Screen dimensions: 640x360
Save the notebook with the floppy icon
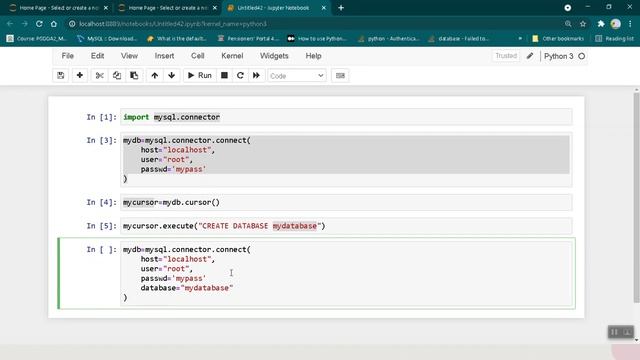(x=61, y=76)
